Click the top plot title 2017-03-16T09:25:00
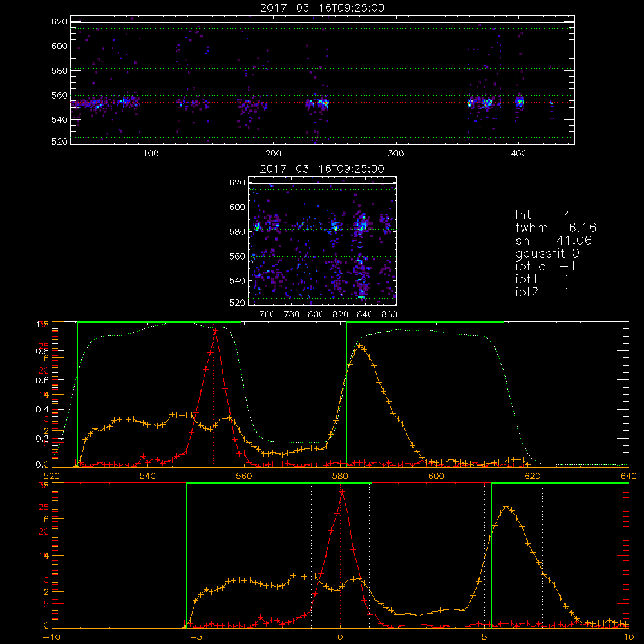Image resolution: width=644 pixels, height=644 pixels. coord(322,8)
